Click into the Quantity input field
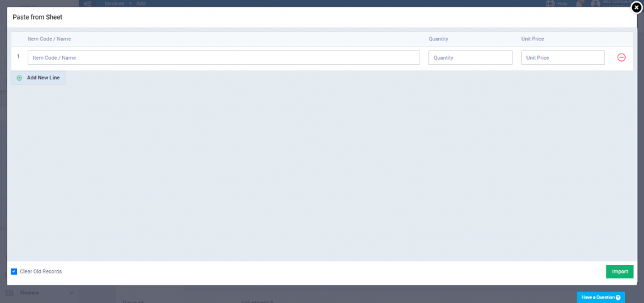Viewport: 644px width, 303px height. [x=470, y=57]
